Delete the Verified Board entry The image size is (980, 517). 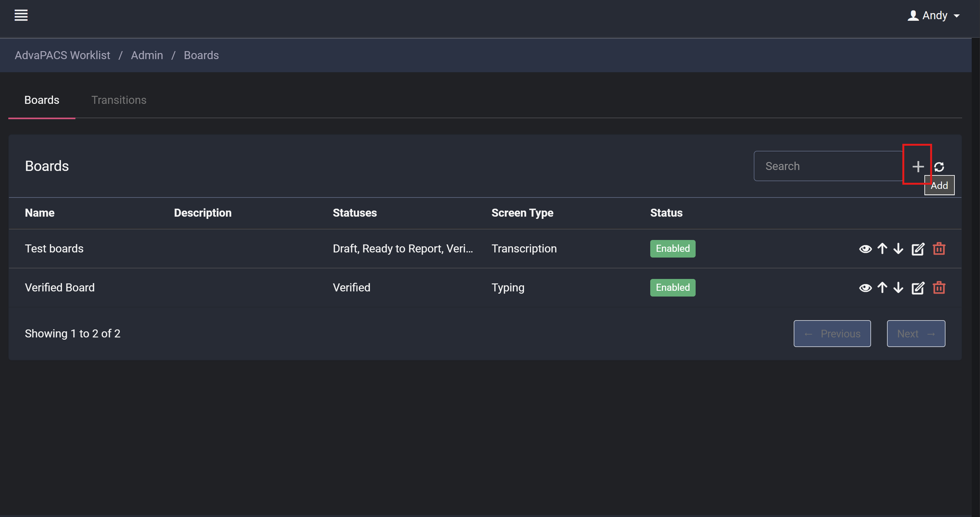[939, 288]
